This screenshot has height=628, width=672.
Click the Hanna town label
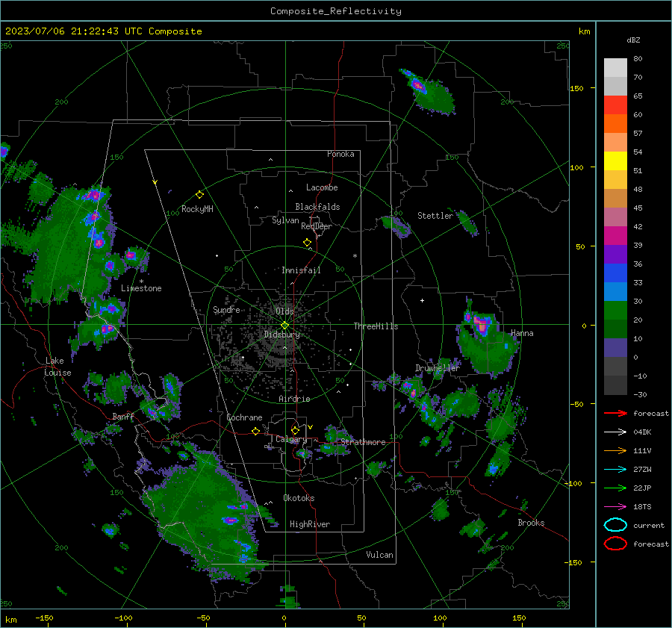pyautogui.click(x=522, y=333)
